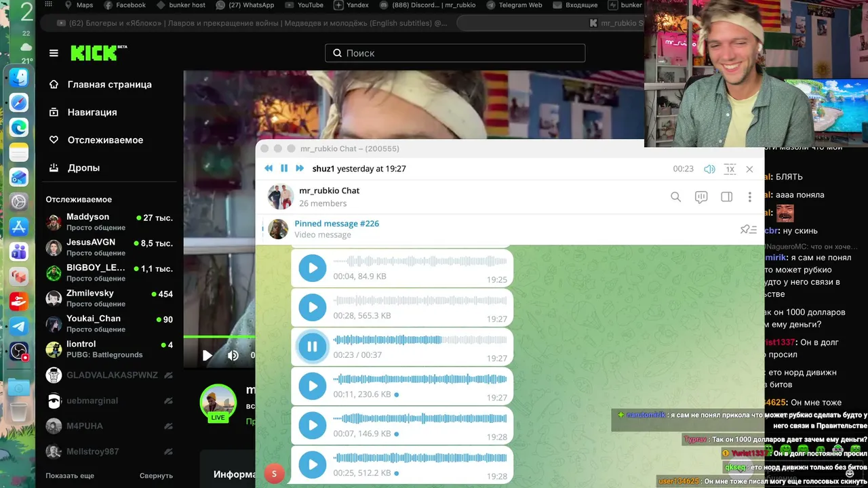Open BIGBOY_LE... followed channel
Screen dimensions: 868x488
click(x=109, y=272)
